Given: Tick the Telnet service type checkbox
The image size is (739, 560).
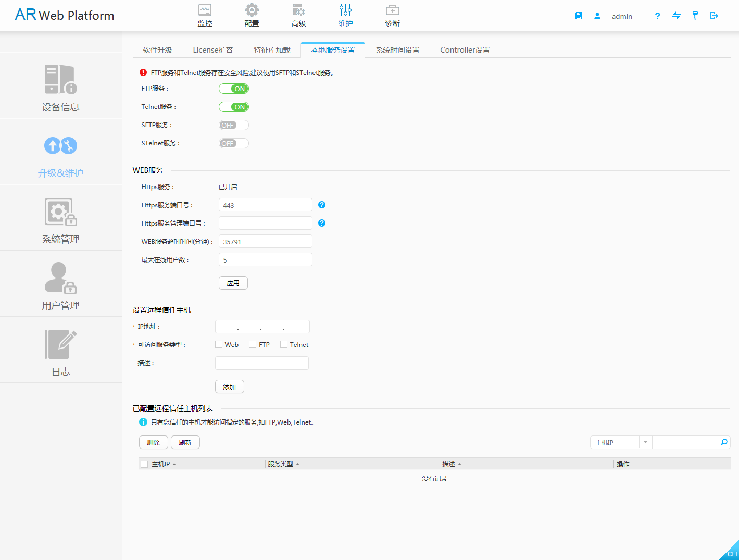Looking at the screenshot, I should click(284, 344).
